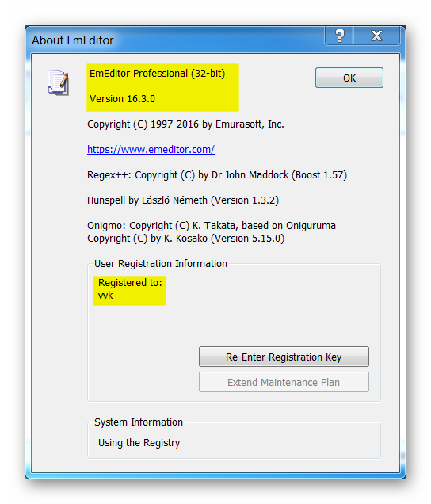This screenshot has height=504, width=431.
Task: Click the Onigmo K. Takata credit line
Action: tap(212, 226)
